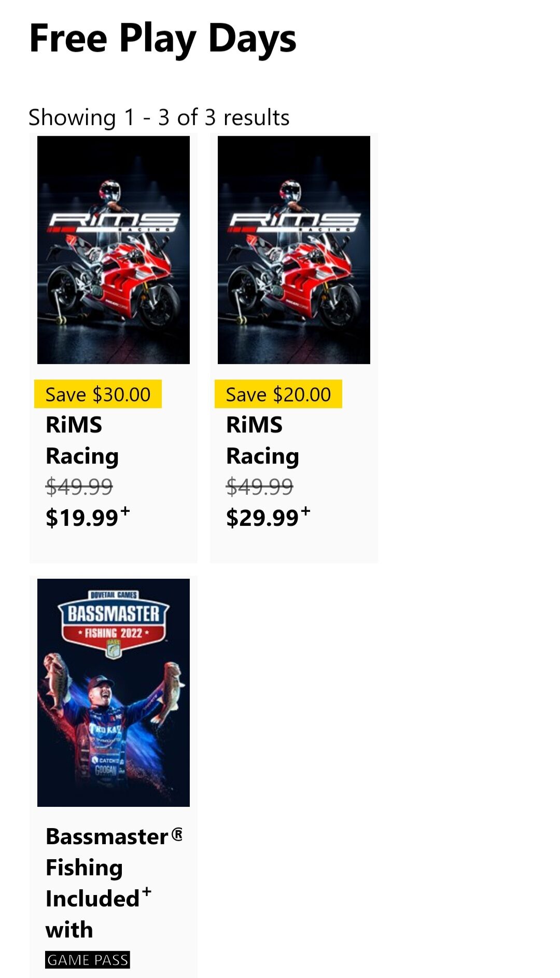The image size is (560, 978).
Task: Select the RiMS Racing title priced $19.99
Action: click(x=82, y=440)
